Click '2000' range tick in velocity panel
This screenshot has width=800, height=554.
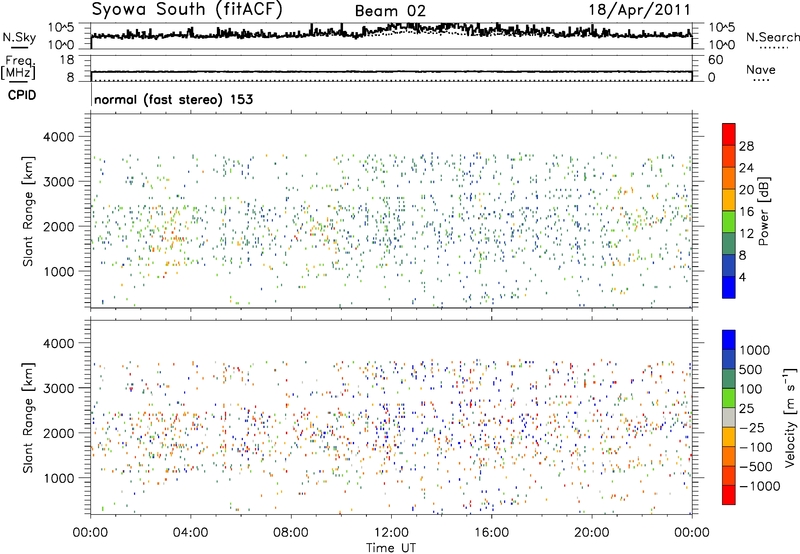click(58, 433)
